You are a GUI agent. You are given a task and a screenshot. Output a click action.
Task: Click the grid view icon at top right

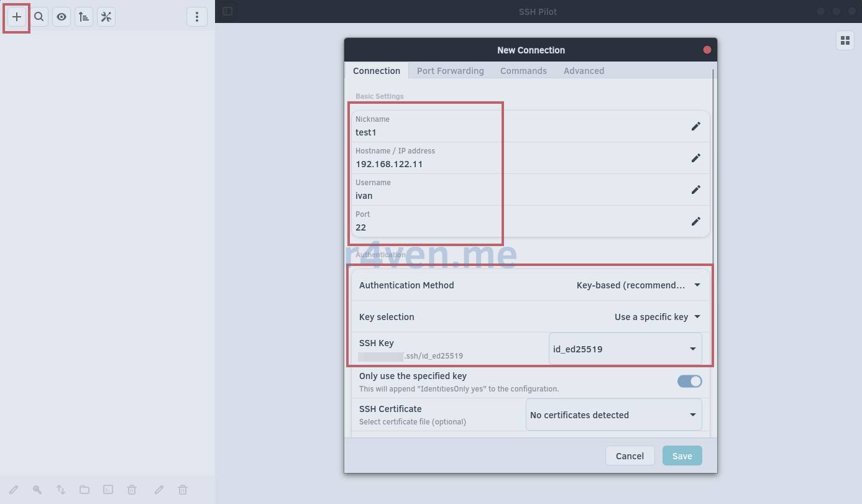[845, 40]
